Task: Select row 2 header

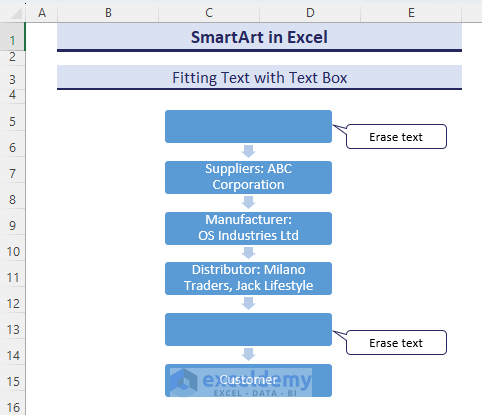Action: [12, 57]
